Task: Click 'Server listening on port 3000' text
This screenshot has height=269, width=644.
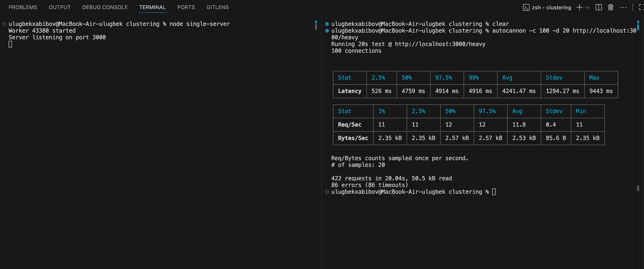Action: [57, 37]
